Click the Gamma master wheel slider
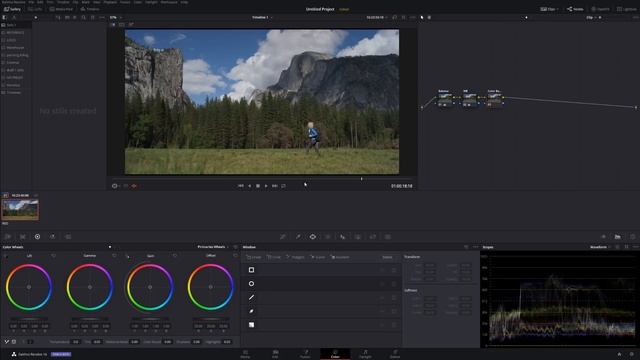The image size is (640, 360). 90,319
